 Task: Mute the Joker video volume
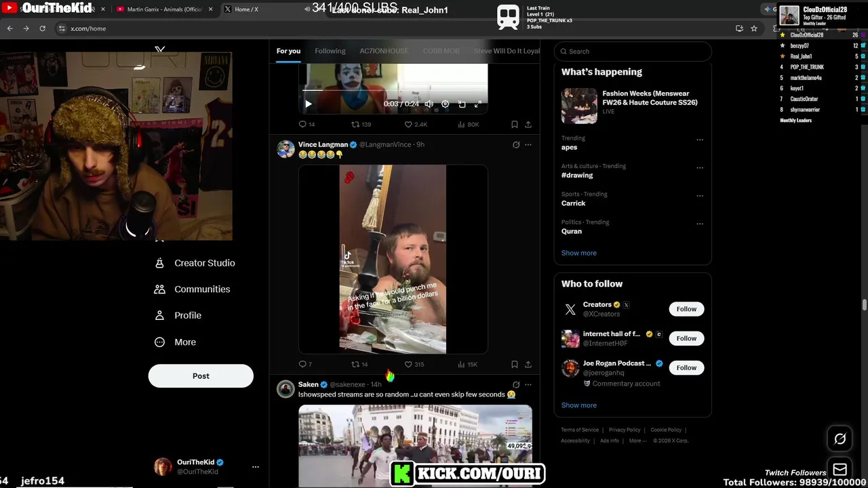click(429, 104)
